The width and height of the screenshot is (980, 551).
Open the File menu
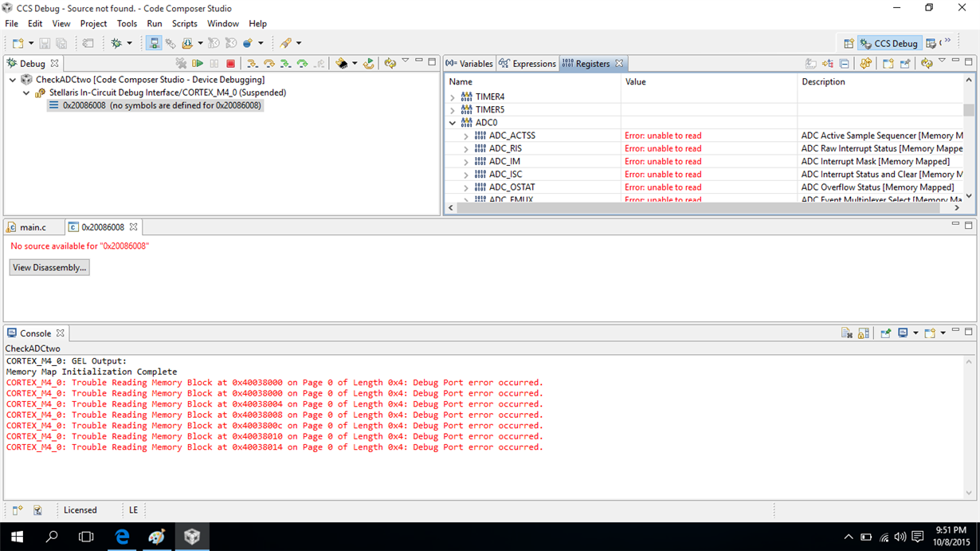click(x=12, y=24)
